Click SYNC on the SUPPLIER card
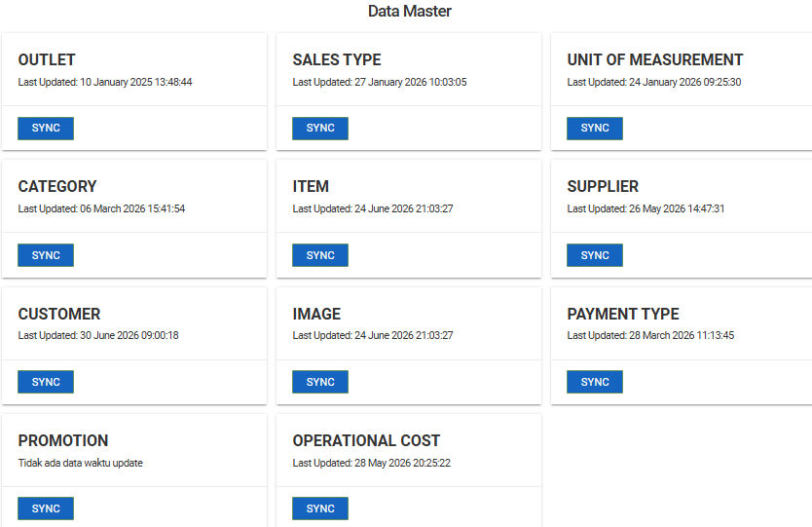The width and height of the screenshot is (812, 527). tap(595, 255)
